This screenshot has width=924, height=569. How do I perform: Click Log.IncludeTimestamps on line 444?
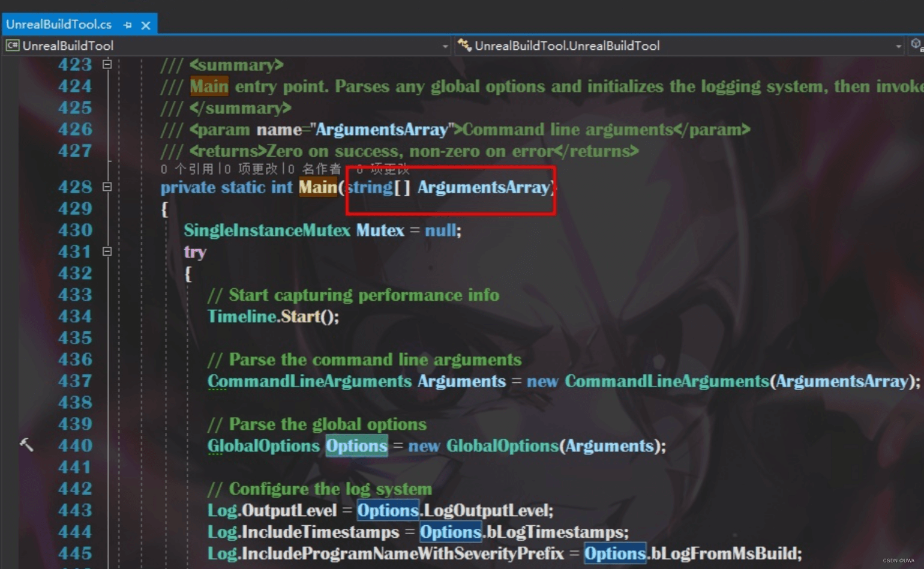tap(303, 532)
